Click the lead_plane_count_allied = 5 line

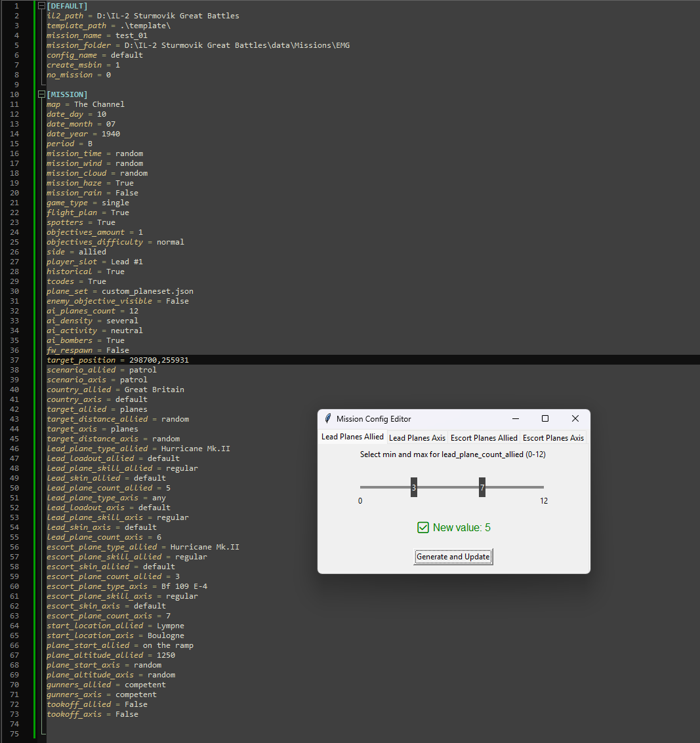coord(108,488)
